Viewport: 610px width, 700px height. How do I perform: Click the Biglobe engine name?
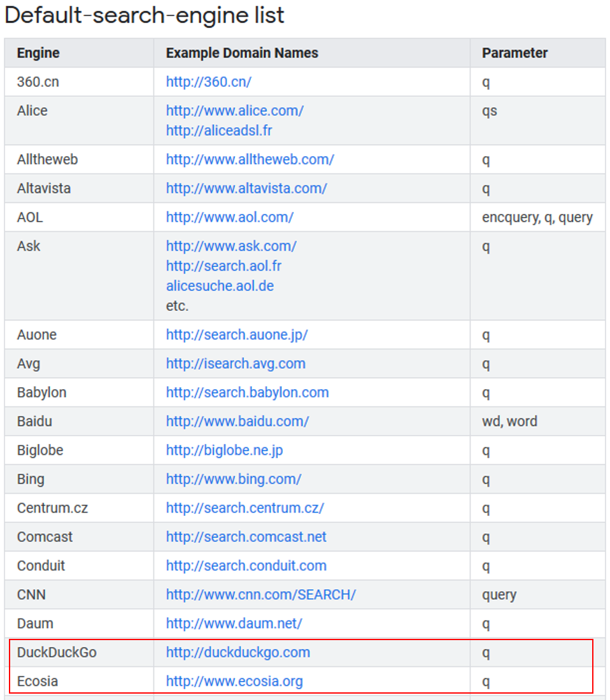tap(40, 450)
